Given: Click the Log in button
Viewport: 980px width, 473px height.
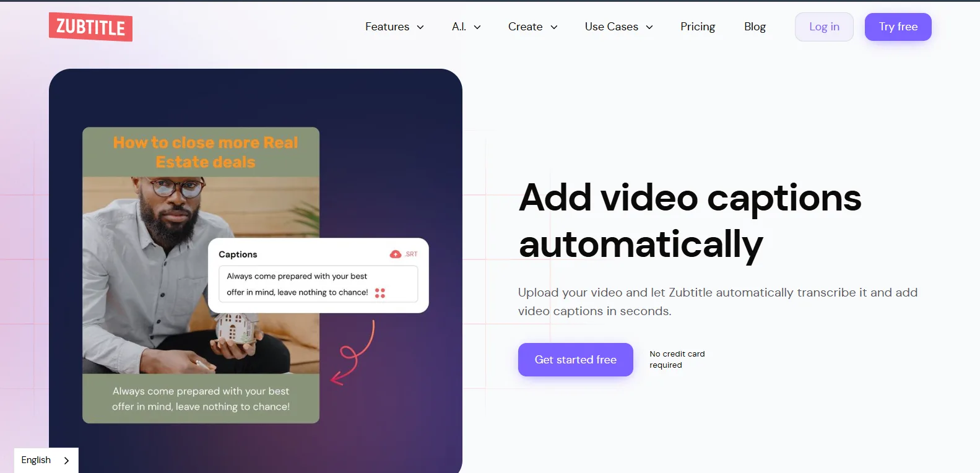Looking at the screenshot, I should [x=824, y=27].
